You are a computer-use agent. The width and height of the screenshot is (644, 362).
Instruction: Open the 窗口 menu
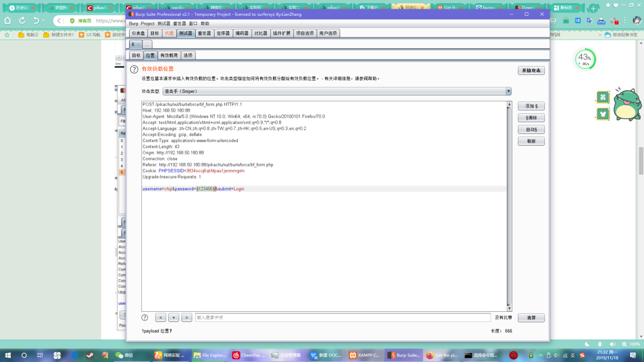193,24
